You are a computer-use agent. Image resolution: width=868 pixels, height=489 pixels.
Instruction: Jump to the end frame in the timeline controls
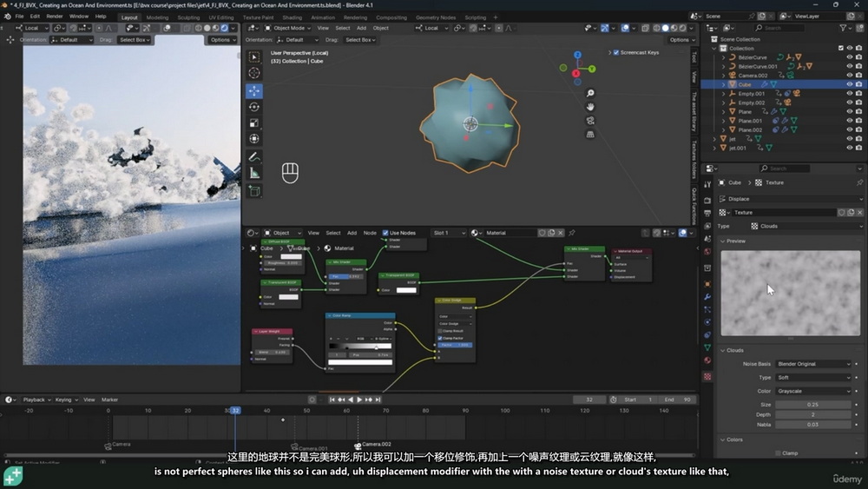point(378,400)
